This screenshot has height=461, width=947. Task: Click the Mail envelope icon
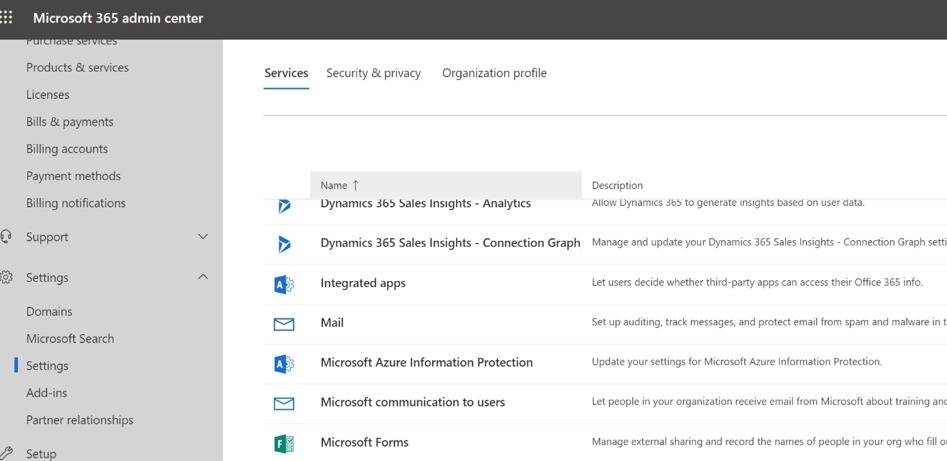284,324
